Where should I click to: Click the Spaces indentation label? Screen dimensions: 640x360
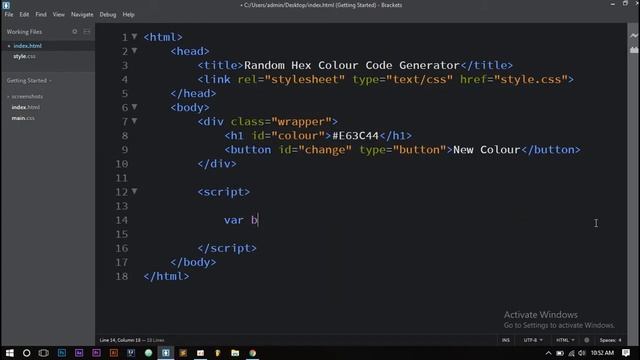tap(607, 340)
